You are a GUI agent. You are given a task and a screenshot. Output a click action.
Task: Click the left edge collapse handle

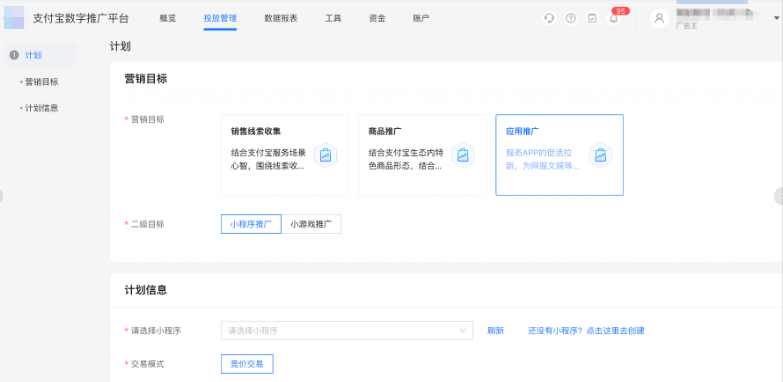tap(1, 196)
